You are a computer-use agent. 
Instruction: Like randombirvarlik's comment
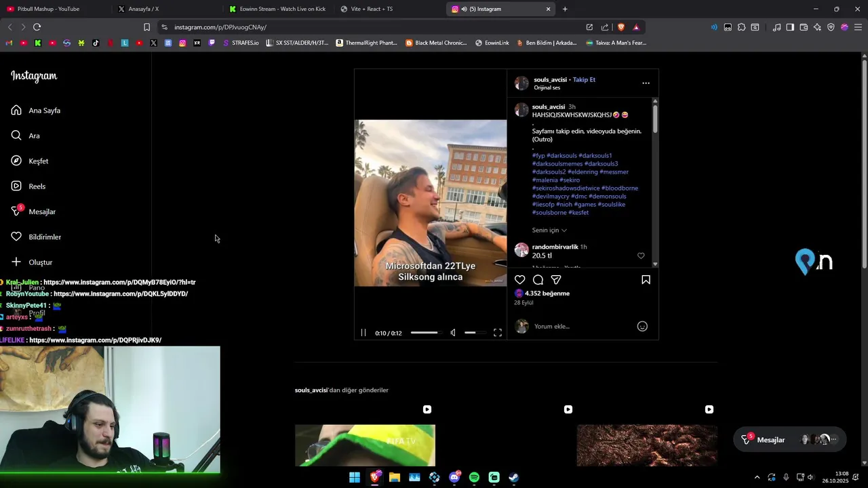(641, 256)
